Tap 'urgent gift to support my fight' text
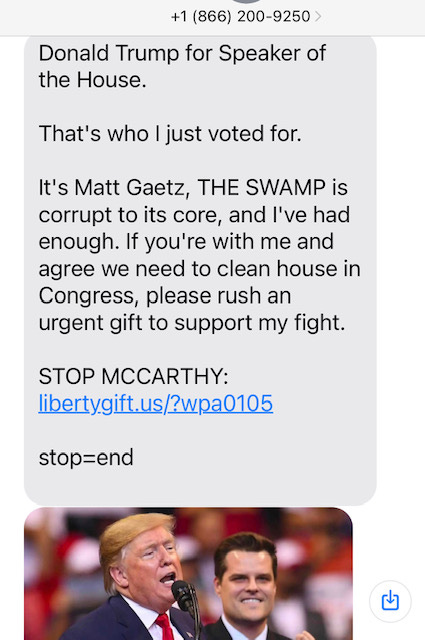This screenshot has height=640, width=425. click(192, 323)
